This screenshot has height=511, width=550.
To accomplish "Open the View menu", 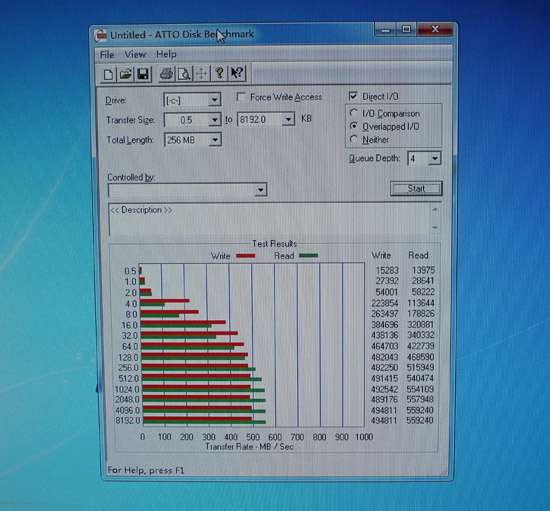I will click(x=135, y=54).
